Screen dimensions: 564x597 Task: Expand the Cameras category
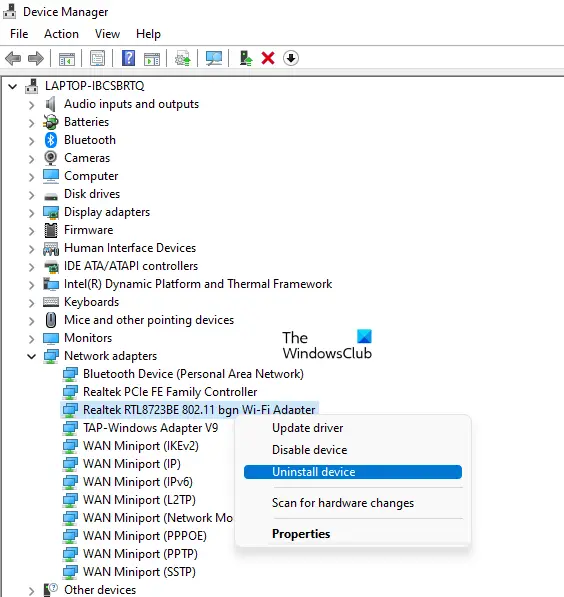click(x=32, y=158)
